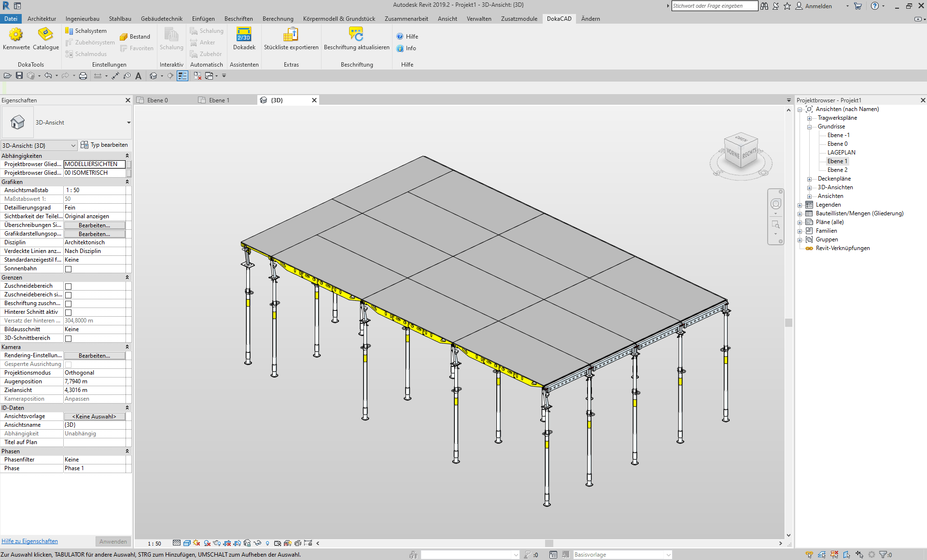This screenshot has width=927, height=560.
Task: Click Typ bearbeiten button
Action: [x=104, y=145]
